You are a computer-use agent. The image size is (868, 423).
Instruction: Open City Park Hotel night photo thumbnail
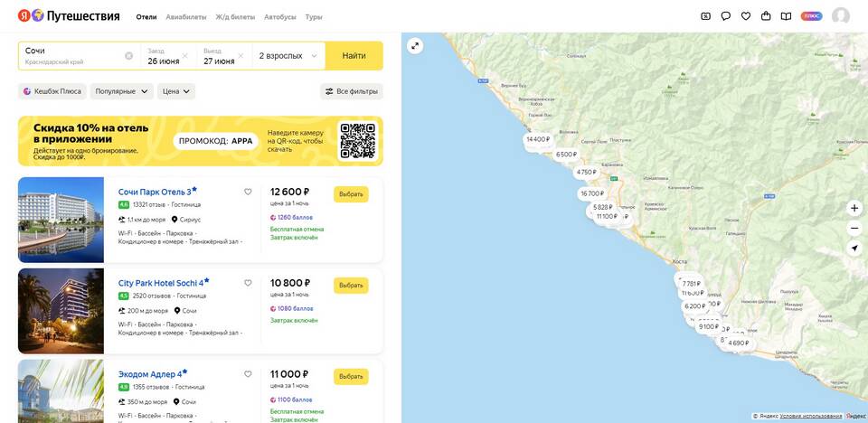[x=61, y=311]
